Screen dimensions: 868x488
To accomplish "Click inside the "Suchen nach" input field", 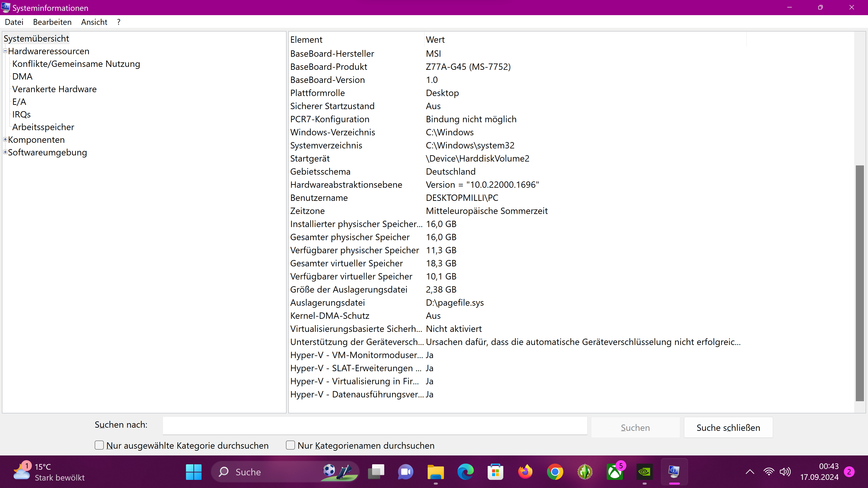I will [374, 425].
